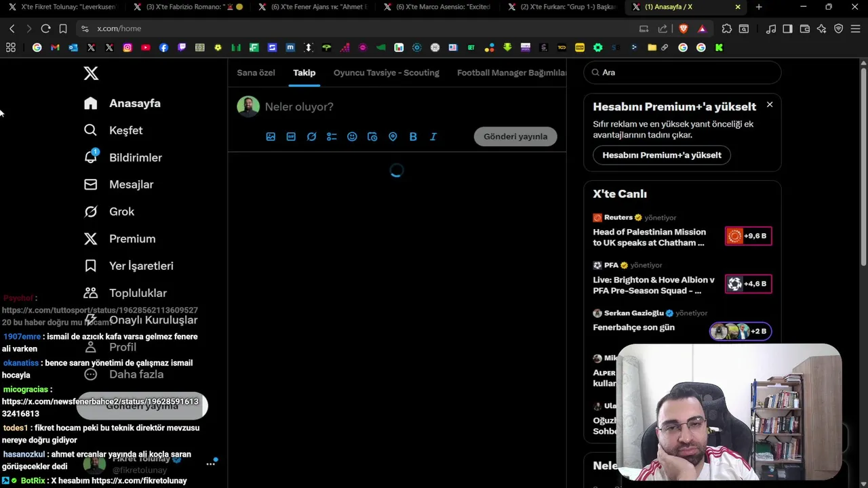The image size is (868, 488).
Task: Open Facebook bookmark
Action: coord(163,47)
